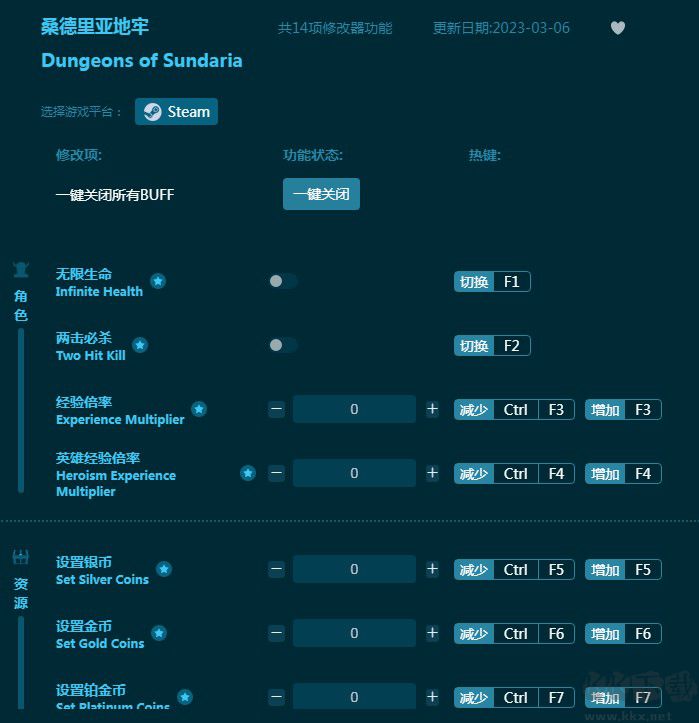The image size is (699, 723).
Task: Click the platinum coins value field
Action: pyautogui.click(x=354, y=696)
